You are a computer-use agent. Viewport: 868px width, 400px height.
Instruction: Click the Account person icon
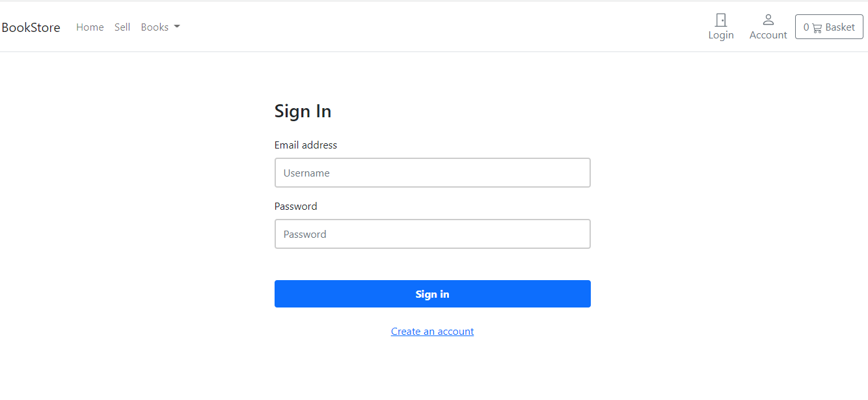click(x=768, y=19)
